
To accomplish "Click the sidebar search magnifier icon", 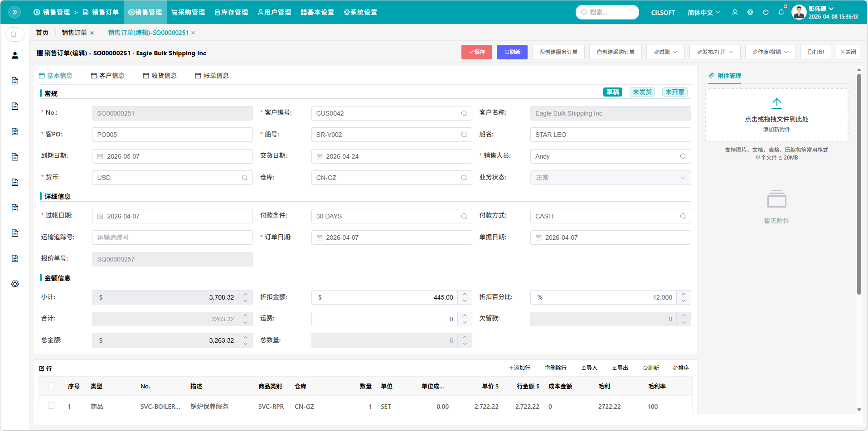I will pyautogui.click(x=14, y=34).
